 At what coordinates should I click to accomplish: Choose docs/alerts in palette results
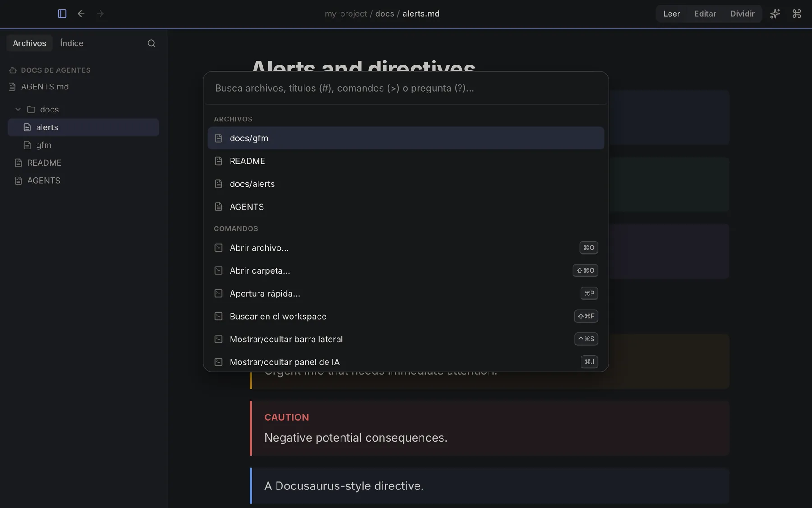[x=406, y=184]
